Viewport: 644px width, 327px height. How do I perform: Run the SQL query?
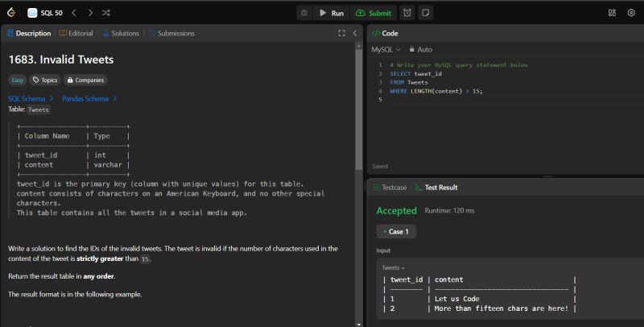332,13
